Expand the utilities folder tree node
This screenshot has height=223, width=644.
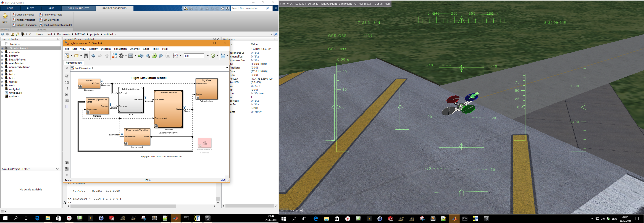pos(2,82)
